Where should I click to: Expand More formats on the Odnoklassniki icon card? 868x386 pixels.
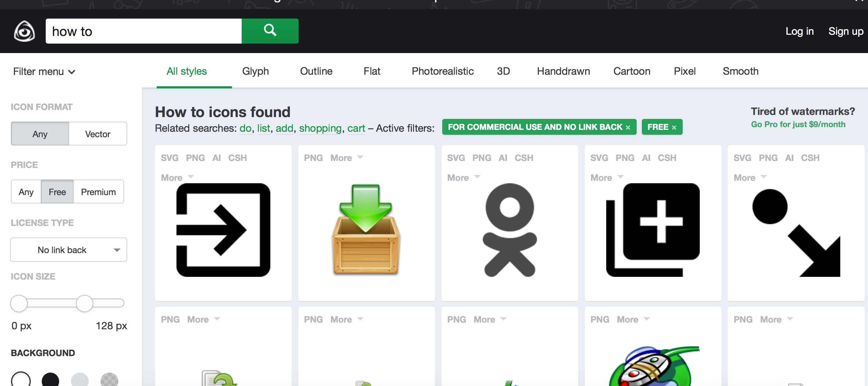(x=464, y=178)
